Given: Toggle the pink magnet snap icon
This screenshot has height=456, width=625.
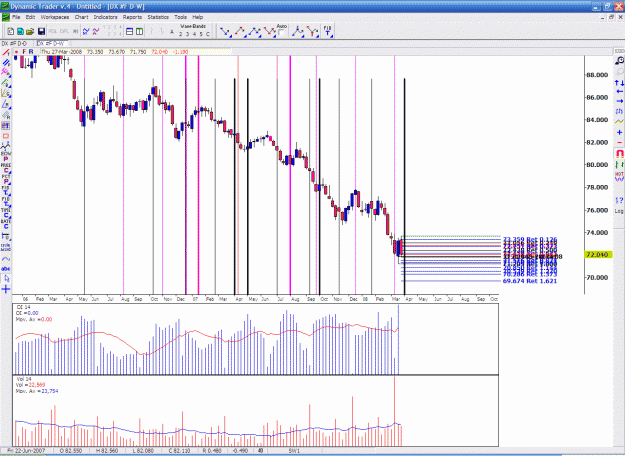Looking at the screenshot, I should (619, 153).
